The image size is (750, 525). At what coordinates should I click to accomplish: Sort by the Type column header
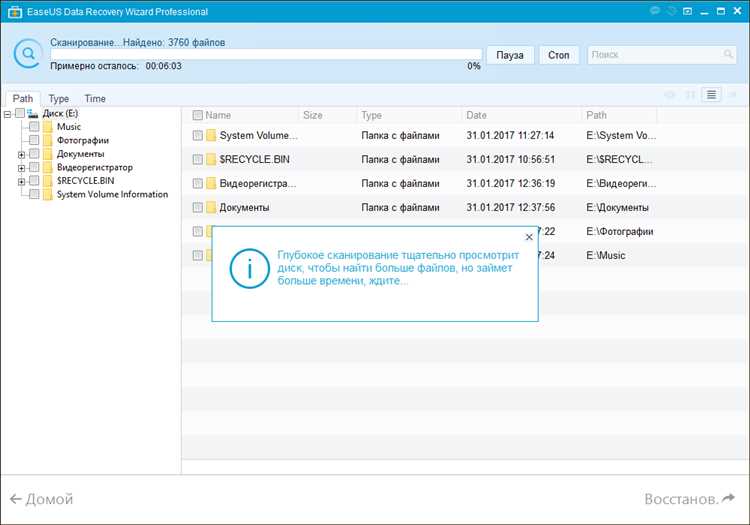point(371,115)
